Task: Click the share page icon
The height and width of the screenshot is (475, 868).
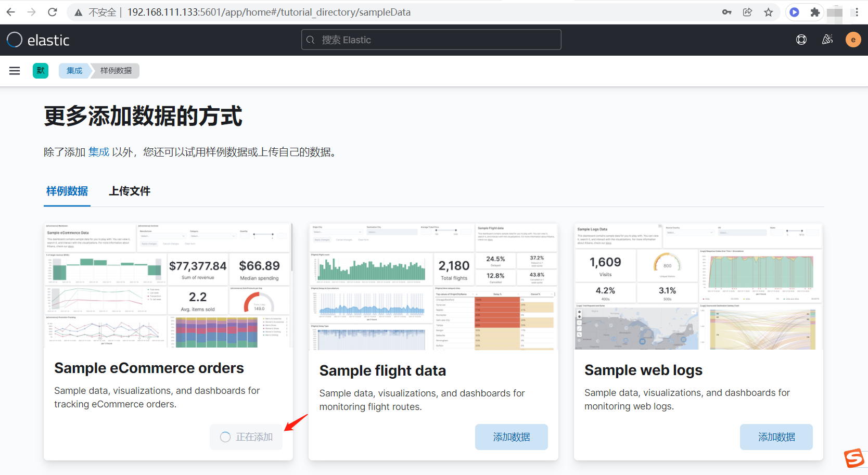Action: pyautogui.click(x=748, y=12)
